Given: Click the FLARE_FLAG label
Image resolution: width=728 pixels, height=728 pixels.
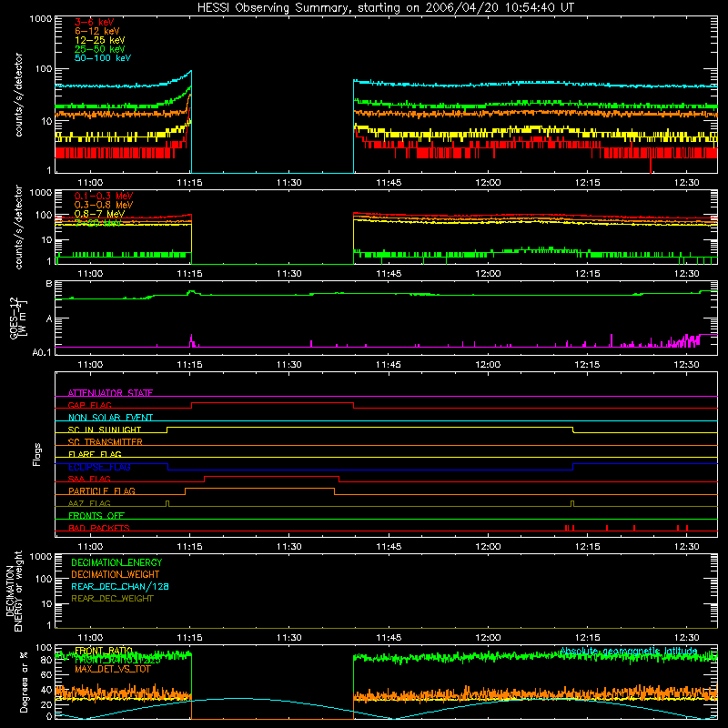Looking at the screenshot, I should [95, 454].
